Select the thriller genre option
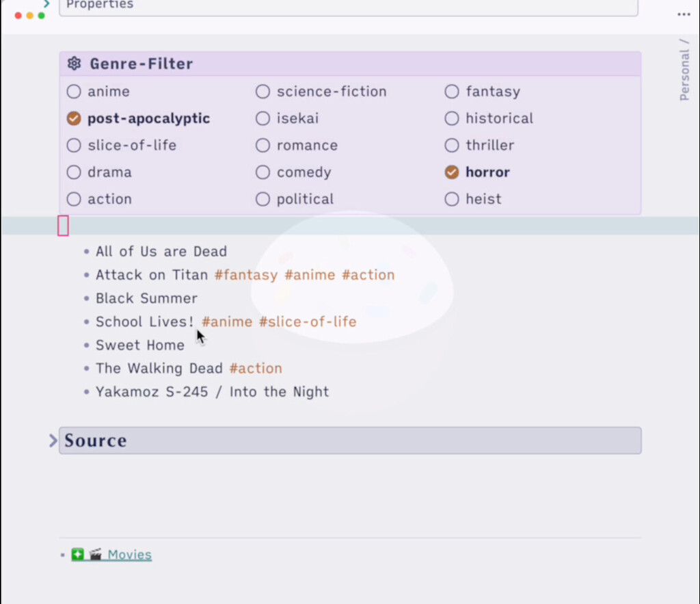The height and width of the screenshot is (604, 700). click(451, 145)
